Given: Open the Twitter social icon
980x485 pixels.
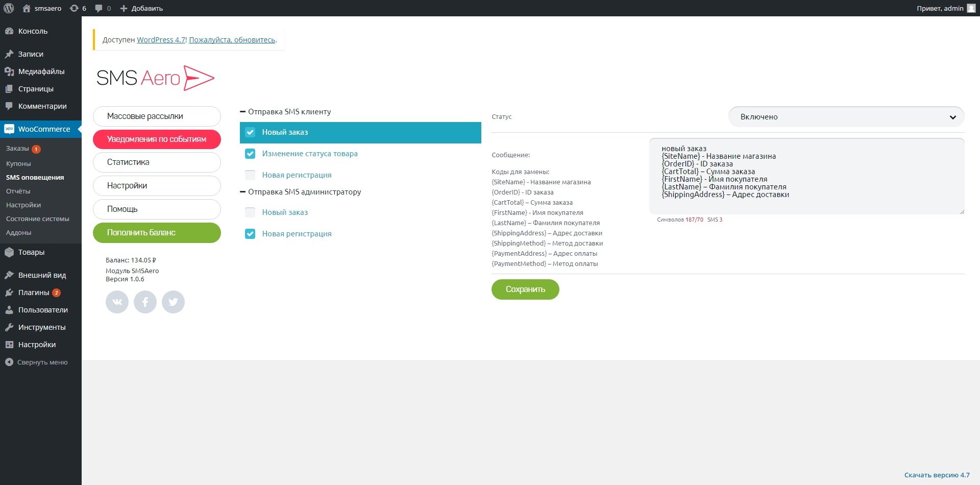Looking at the screenshot, I should point(173,302).
